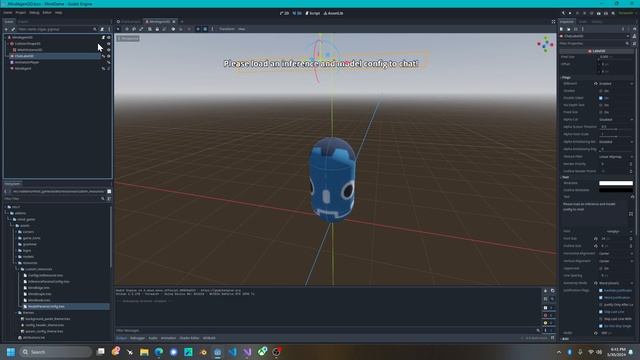The width and height of the screenshot is (640, 360).
Task: Toggle distraction free mode icon
Action: 553,22
